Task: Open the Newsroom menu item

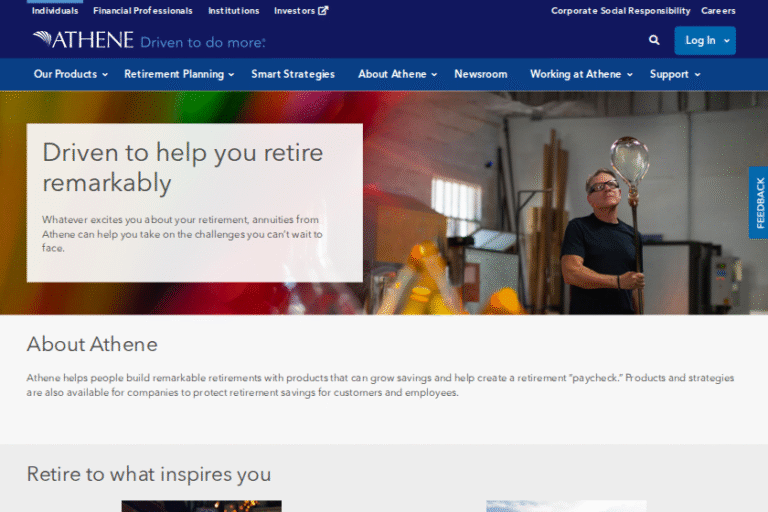Action: 480,74
